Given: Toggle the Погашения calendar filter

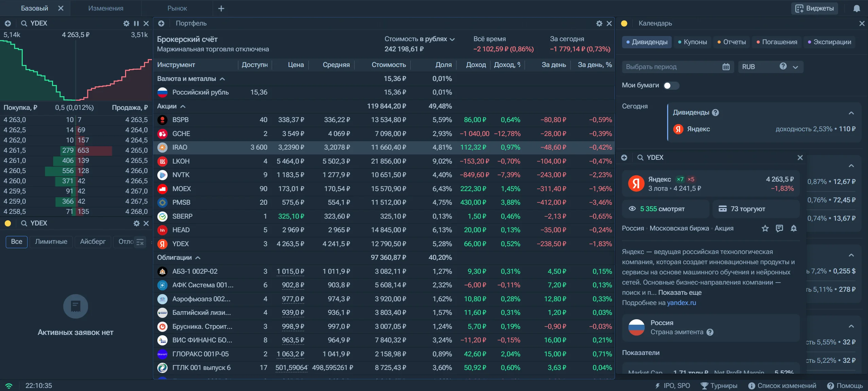Looking at the screenshot, I should pos(777,42).
